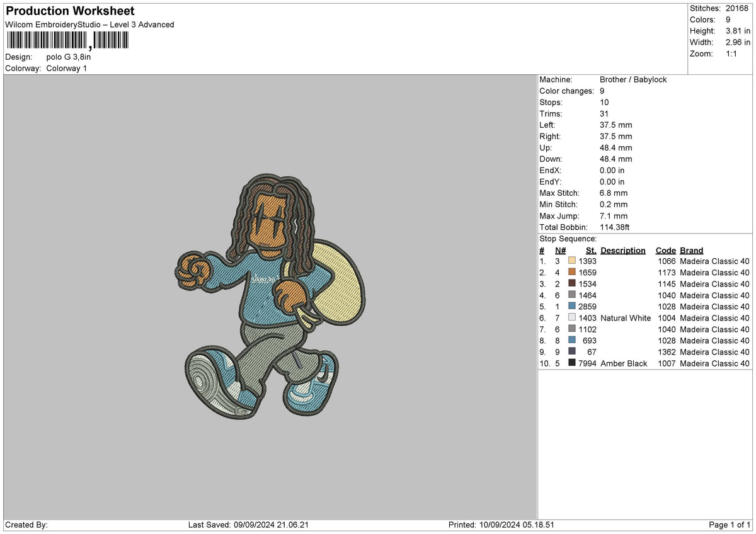Click the Colorway 1 label

[67, 69]
